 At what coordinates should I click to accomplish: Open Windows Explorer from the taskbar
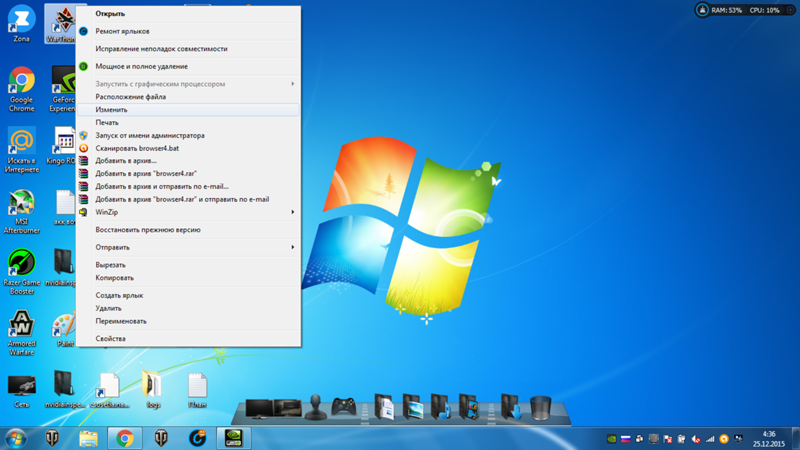[88, 438]
